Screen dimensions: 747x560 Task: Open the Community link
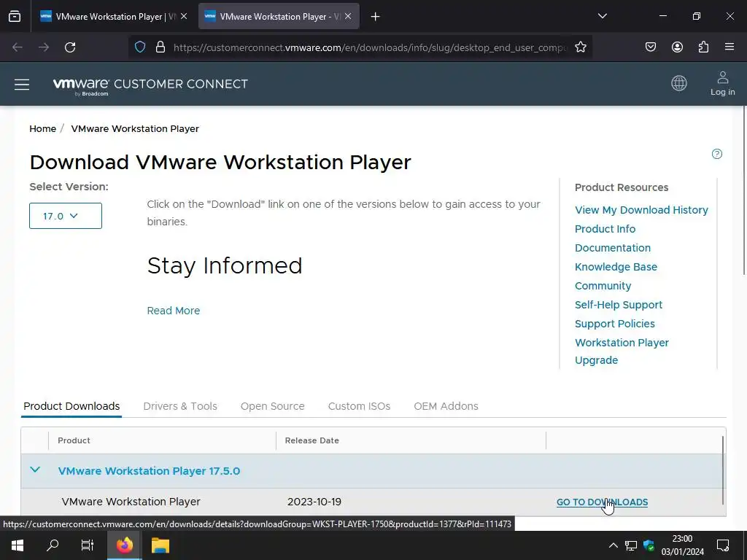pyautogui.click(x=603, y=286)
